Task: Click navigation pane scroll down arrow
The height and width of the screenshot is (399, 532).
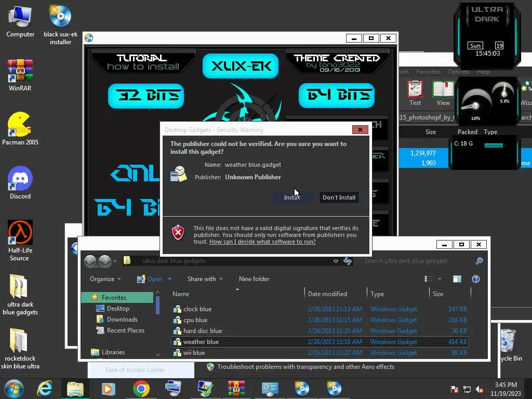Action: coord(157,354)
